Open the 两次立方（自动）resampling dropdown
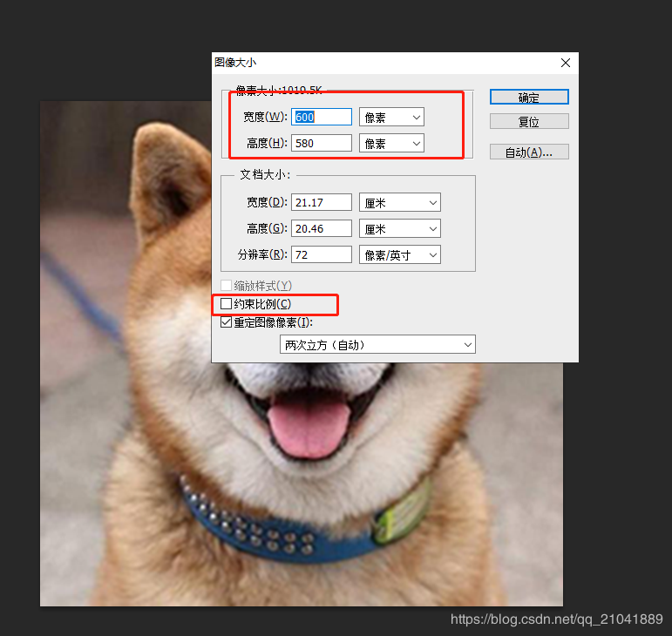 click(377, 344)
